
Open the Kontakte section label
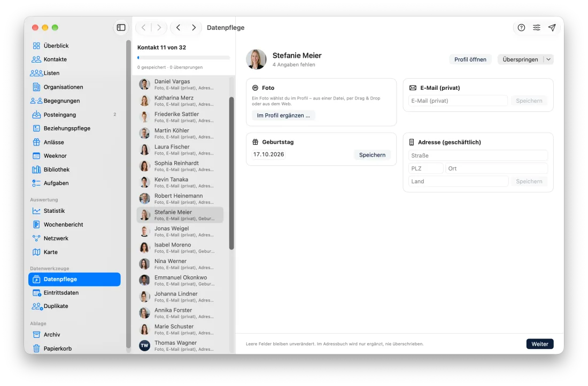55,59
